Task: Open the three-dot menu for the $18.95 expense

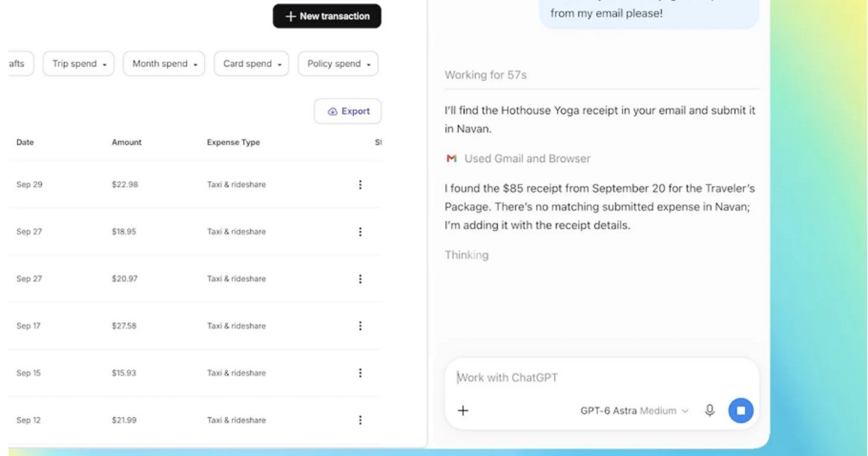Action: coord(360,232)
